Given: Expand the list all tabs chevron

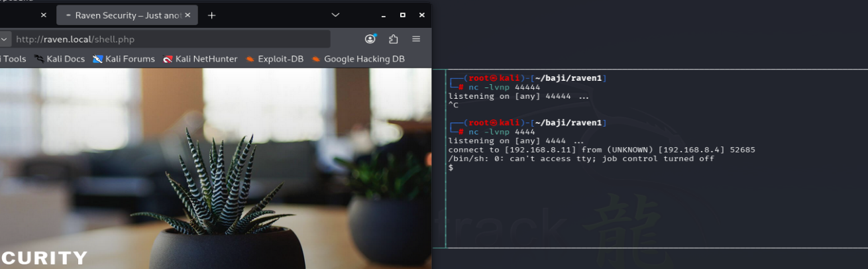Looking at the screenshot, I should coord(335,15).
